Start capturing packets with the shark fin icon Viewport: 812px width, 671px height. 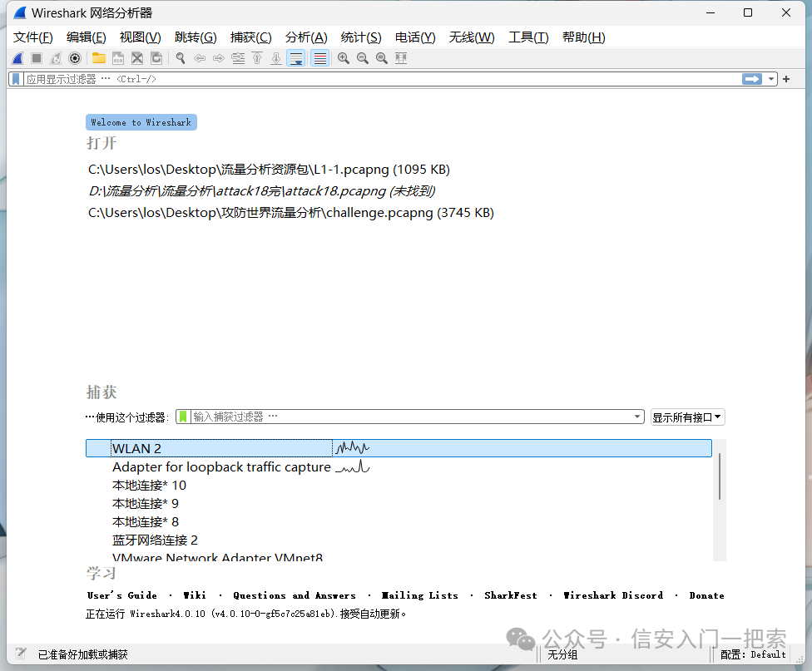(x=17, y=58)
